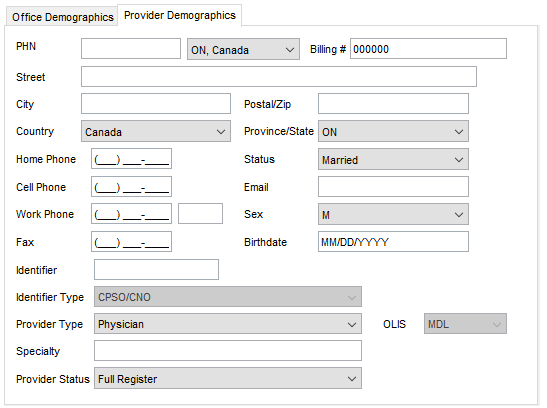Switch to the Office Demographics tab
The image size is (547, 408).
(x=62, y=17)
